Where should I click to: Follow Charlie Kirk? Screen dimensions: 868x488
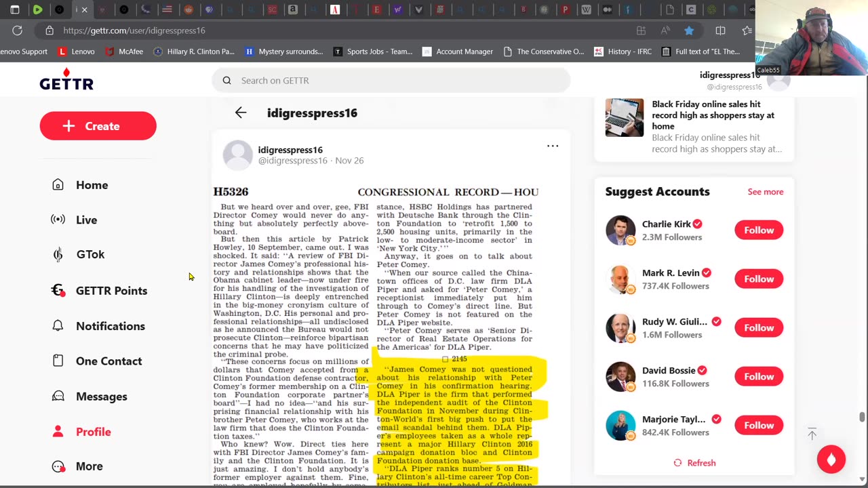[x=759, y=230]
